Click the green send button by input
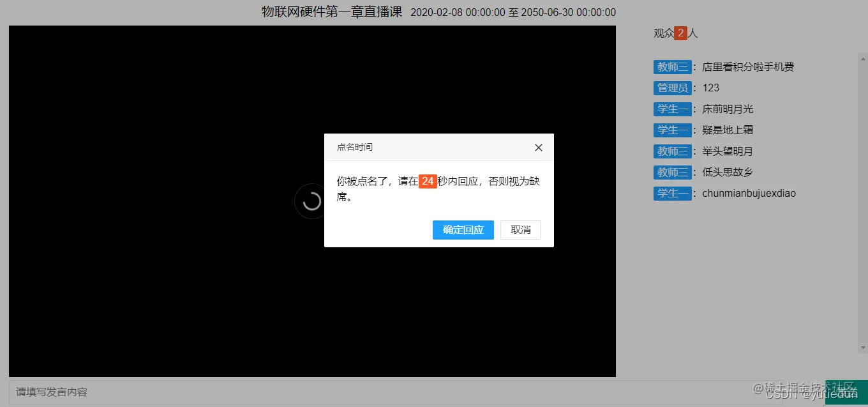Image resolution: width=868 pixels, height=407 pixels. [846, 392]
